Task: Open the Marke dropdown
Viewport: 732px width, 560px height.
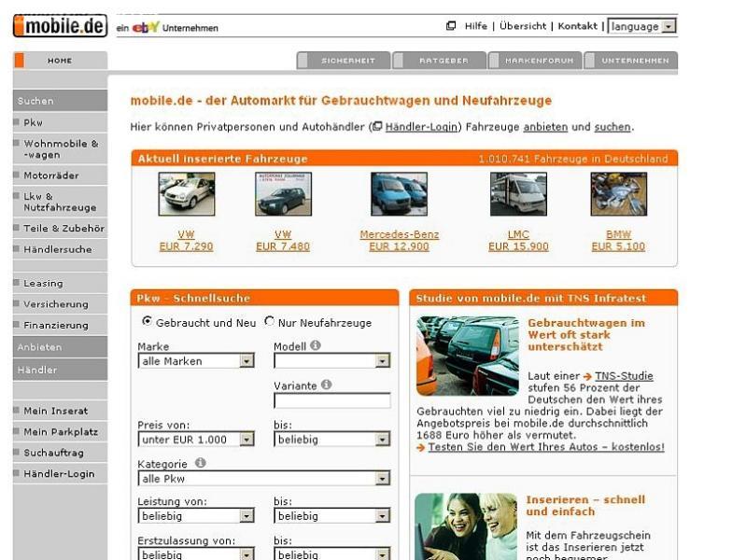Action: [196, 361]
